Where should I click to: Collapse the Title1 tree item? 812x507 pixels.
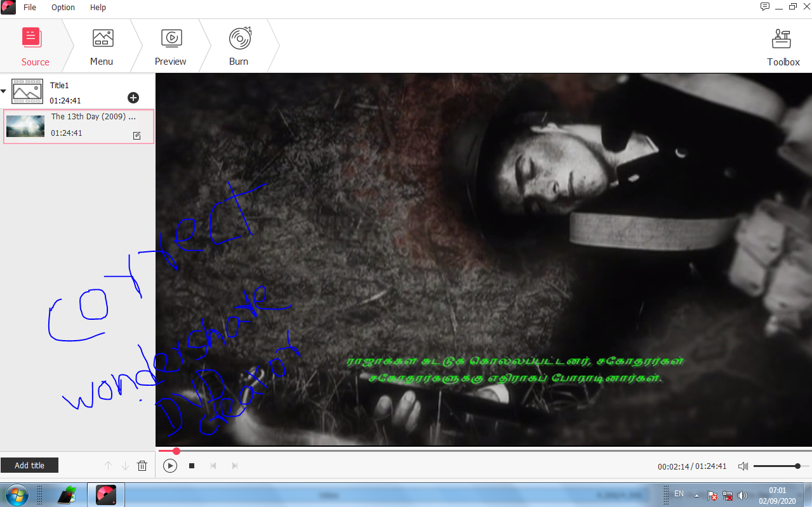[x=4, y=91]
